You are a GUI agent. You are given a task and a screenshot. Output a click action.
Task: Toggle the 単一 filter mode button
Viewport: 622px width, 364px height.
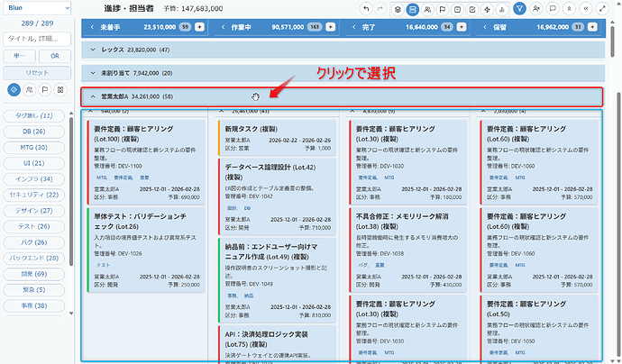click(17, 55)
